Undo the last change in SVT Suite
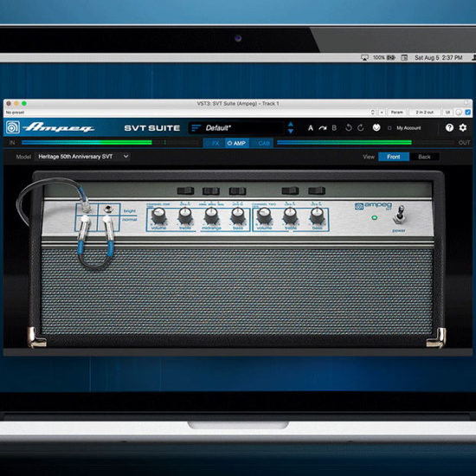This screenshot has height=476, width=476. (x=349, y=128)
